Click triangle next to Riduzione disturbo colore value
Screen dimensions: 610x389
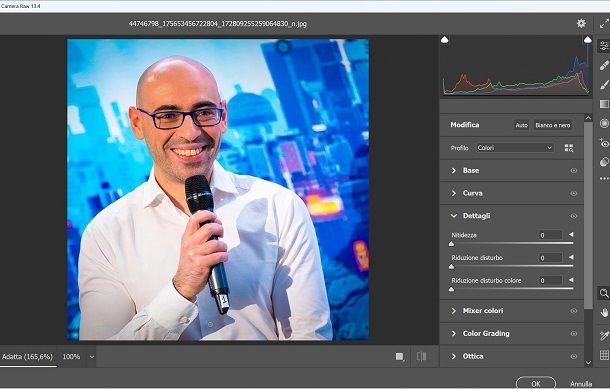point(571,280)
